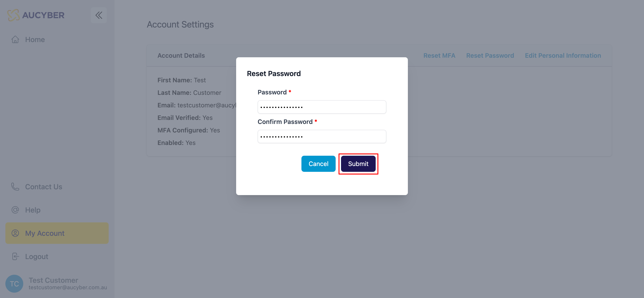This screenshot has height=298, width=644.
Task: Click the TC avatar circle
Action: (x=14, y=283)
